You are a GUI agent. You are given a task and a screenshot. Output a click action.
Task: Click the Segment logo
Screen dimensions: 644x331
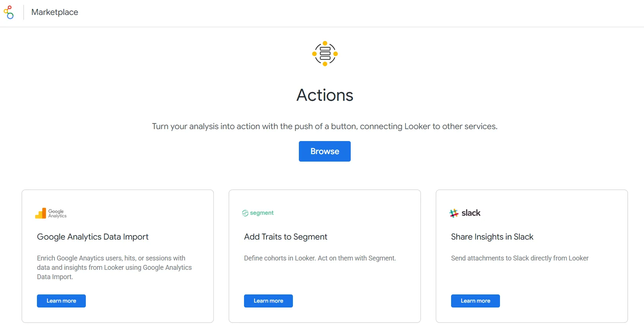tap(258, 213)
